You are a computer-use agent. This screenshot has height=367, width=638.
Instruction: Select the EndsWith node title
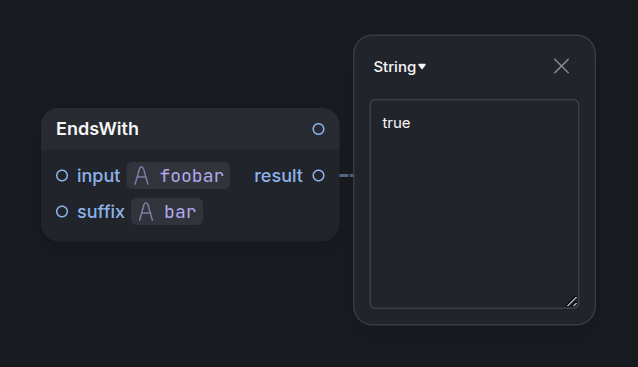pyautogui.click(x=97, y=129)
